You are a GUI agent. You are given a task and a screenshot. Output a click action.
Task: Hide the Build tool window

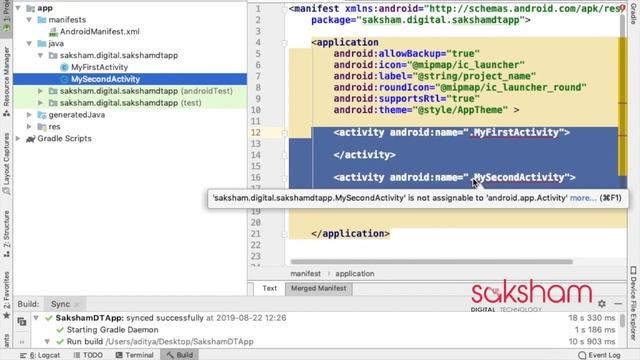tap(618, 304)
